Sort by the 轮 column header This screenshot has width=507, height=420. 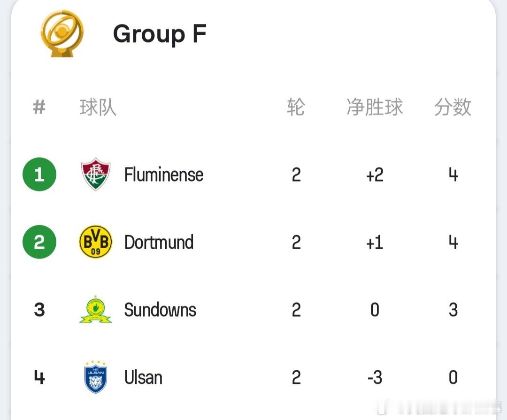pyautogui.click(x=296, y=107)
